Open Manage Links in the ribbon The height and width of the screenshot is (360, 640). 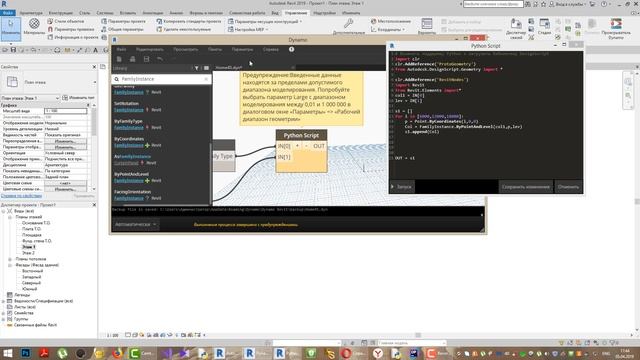coord(516,29)
